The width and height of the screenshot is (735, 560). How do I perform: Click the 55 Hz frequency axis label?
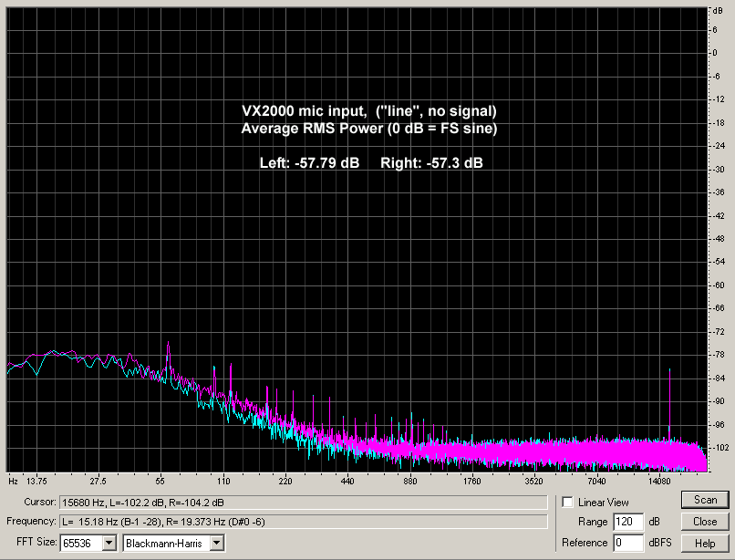160,482
